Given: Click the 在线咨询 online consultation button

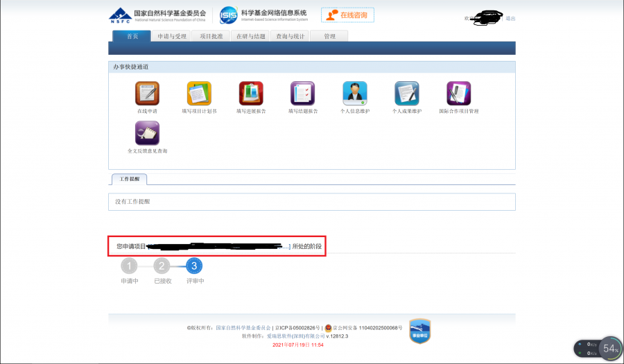Looking at the screenshot, I should pyautogui.click(x=347, y=15).
